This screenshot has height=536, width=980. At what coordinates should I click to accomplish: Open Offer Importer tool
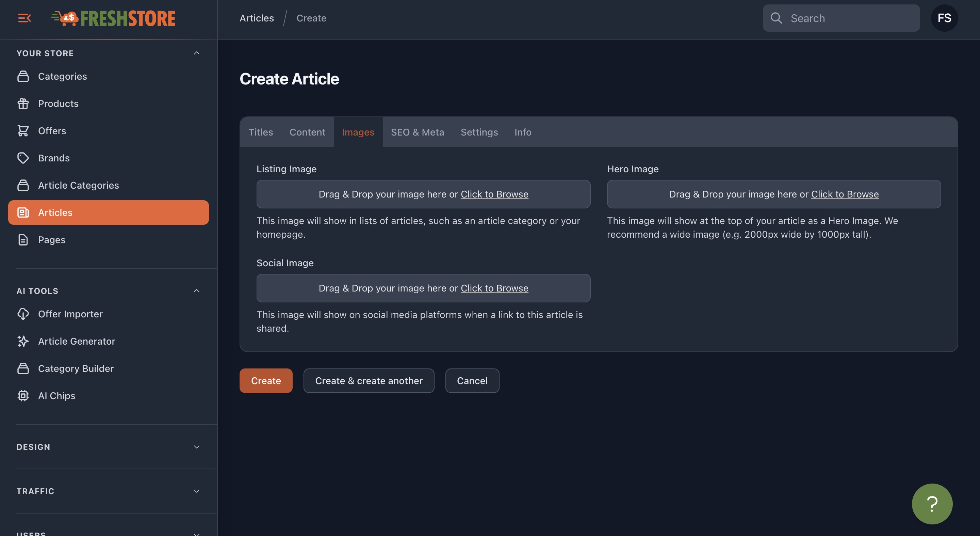[109, 314]
